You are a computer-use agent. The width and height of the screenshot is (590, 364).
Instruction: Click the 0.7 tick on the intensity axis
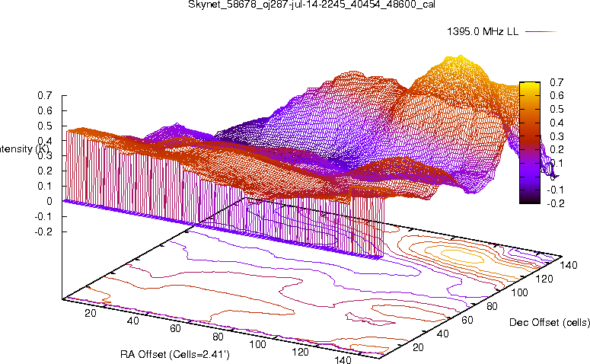[x=44, y=96]
